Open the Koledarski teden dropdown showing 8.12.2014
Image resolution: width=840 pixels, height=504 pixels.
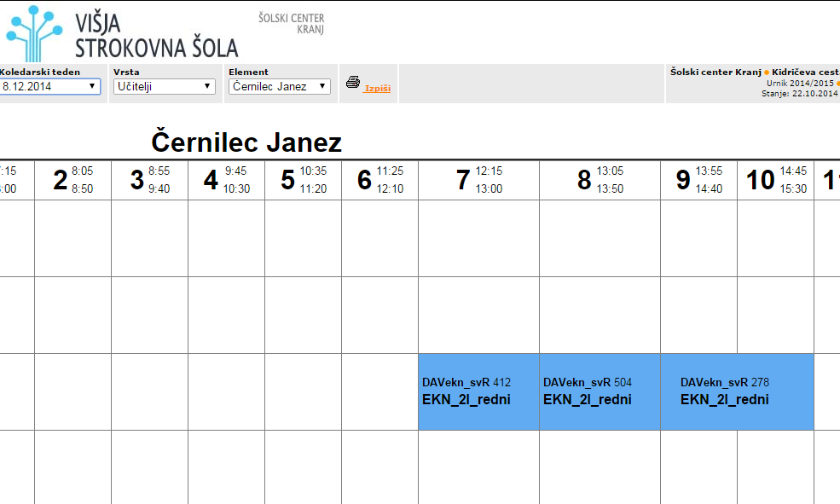click(x=49, y=86)
